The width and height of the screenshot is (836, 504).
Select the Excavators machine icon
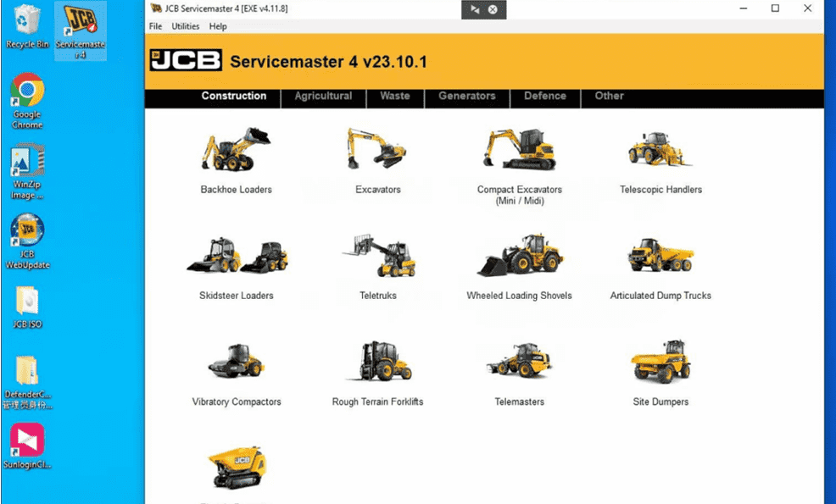point(377,148)
